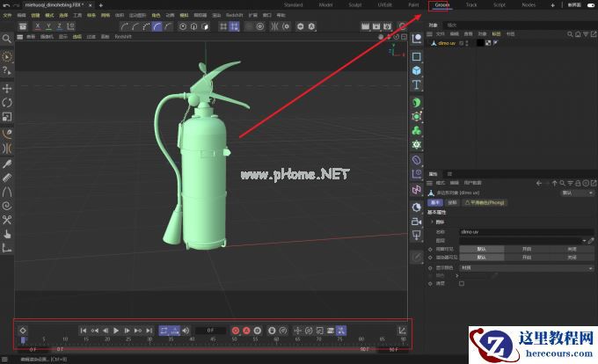Viewport: 598px width, 364px height.
Task: Expand the color field arrow
Action: 457,275
